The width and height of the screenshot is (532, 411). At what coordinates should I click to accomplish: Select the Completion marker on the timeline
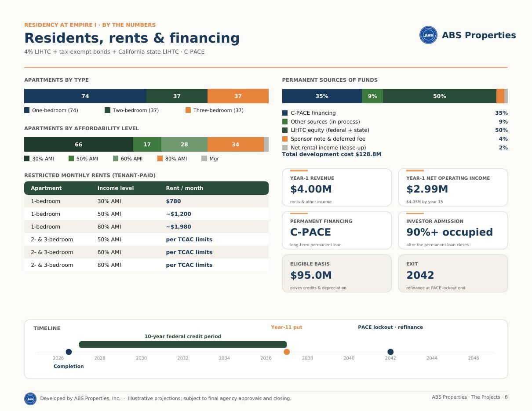(x=69, y=352)
